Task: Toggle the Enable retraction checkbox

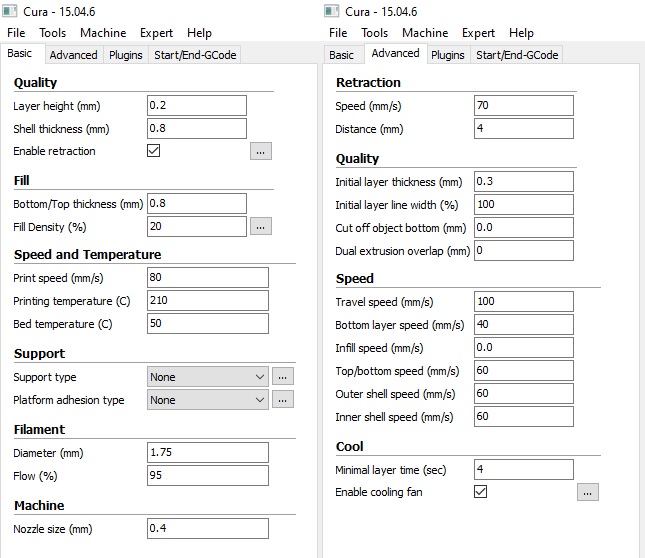Action: pos(153,150)
